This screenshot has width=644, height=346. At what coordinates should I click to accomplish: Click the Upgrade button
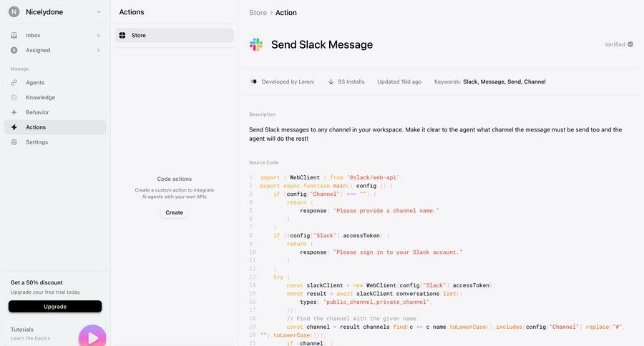tap(55, 307)
